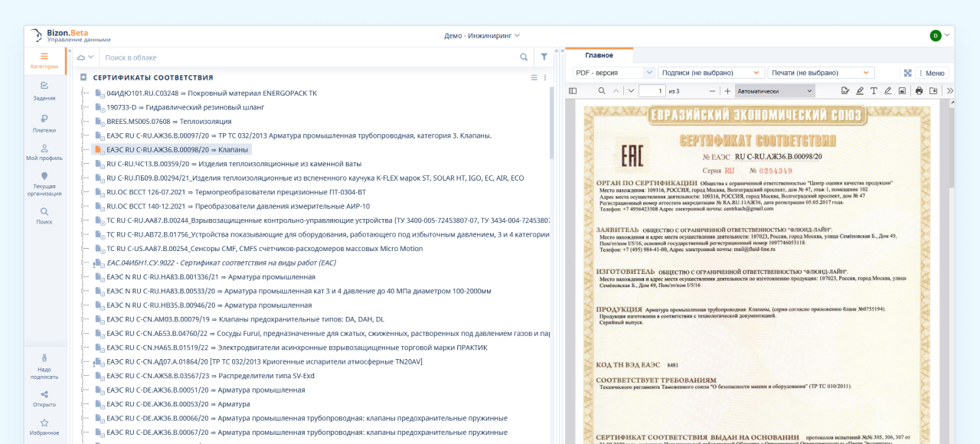980x444 pixels.
Task: Toggle the PDF viewer sidebar panel
Action: pos(573,91)
